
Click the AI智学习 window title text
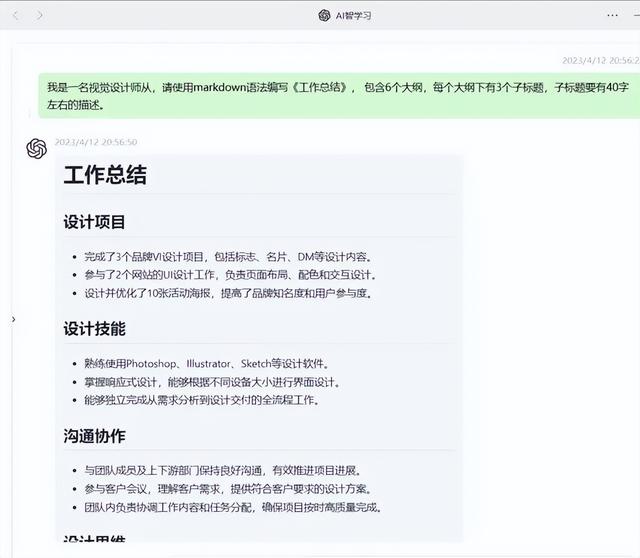click(354, 15)
